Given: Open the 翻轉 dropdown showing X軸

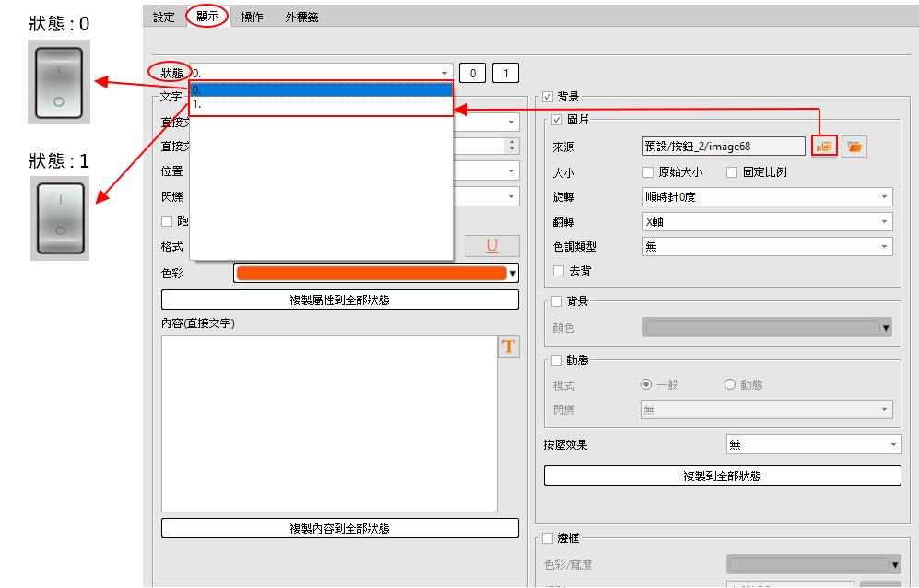Looking at the screenshot, I should click(767, 222).
